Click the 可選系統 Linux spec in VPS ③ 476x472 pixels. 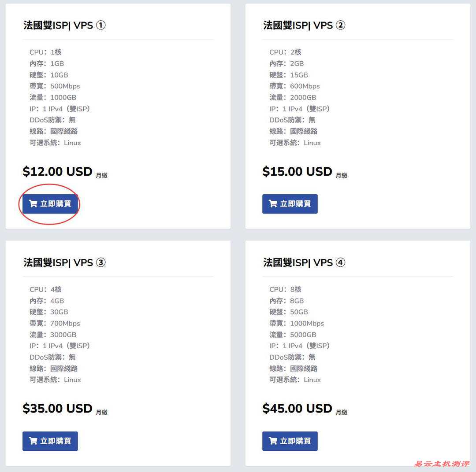pos(54,380)
